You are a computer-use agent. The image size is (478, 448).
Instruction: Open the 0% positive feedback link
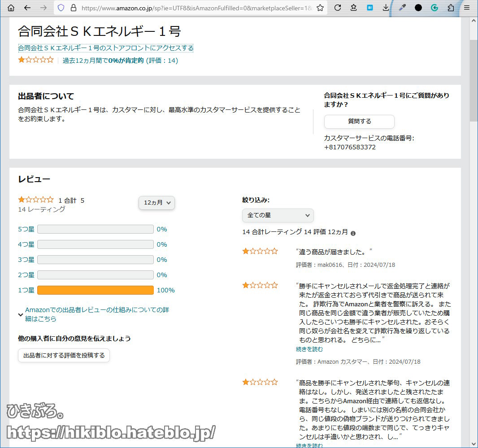pyautogui.click(x=120, y=61)
